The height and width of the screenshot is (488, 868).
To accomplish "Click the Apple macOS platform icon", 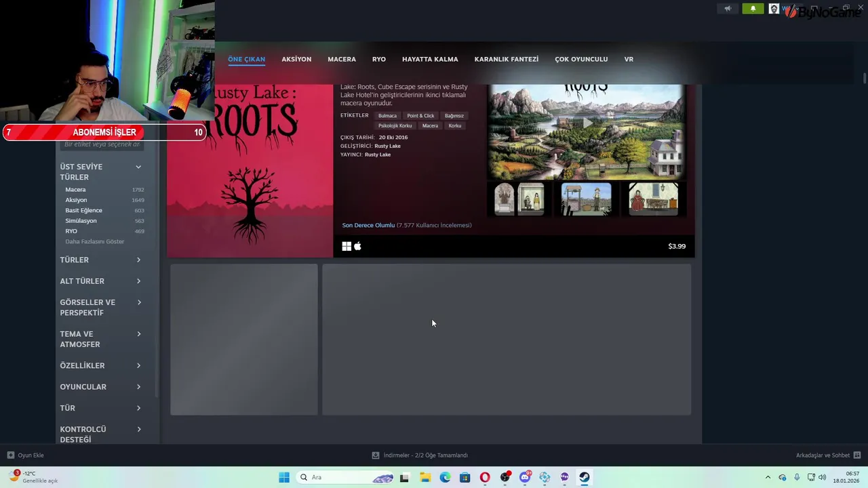I will coord(357,246).
